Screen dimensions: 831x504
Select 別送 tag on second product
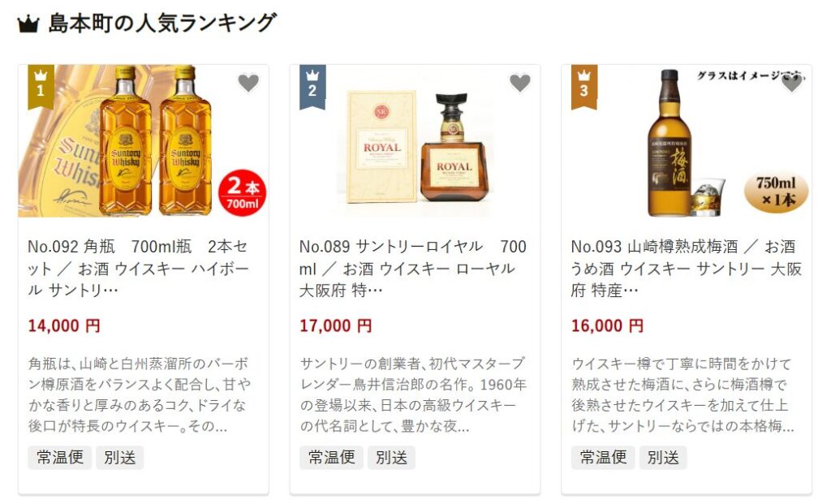392,458
